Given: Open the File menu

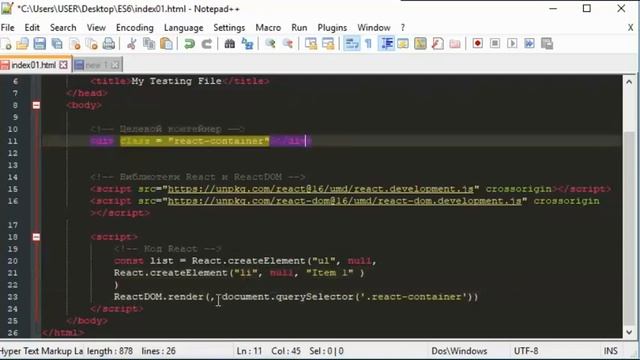Looking at the screenshot, I should pyautogui.click(x=7, y=27).
